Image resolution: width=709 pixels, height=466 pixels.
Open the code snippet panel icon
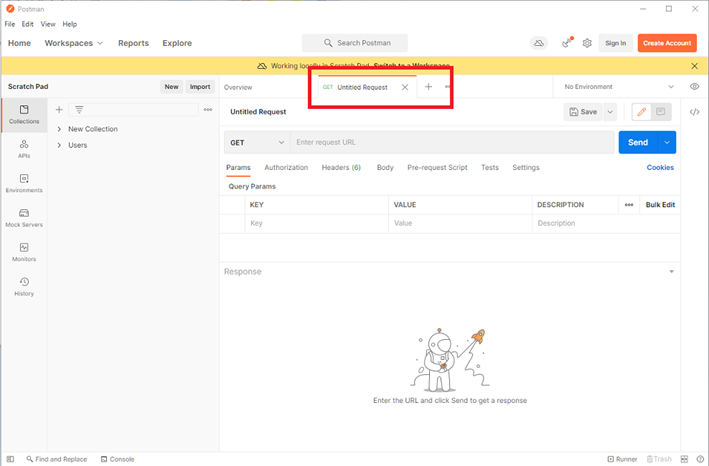[x=694, y=112]
